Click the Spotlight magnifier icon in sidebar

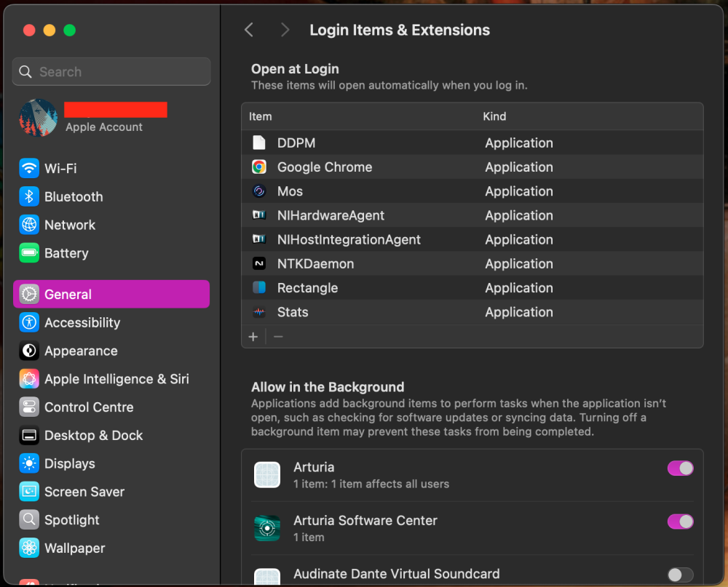coord(29,519)
